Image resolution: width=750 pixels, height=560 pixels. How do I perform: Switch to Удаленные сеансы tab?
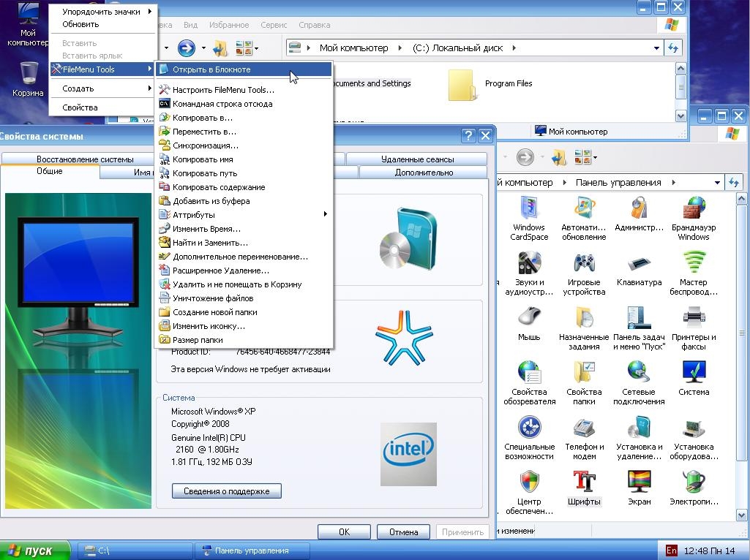coord(417,159)
